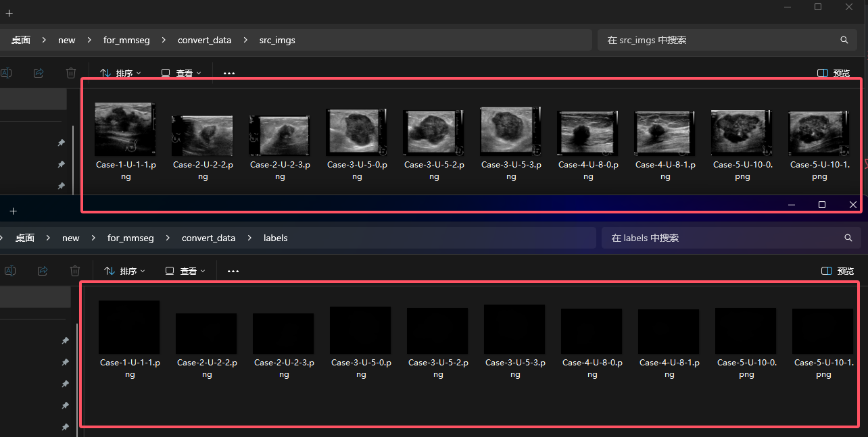Go to 桌面 in labels breadcrumb

click(x=25, y=238)
